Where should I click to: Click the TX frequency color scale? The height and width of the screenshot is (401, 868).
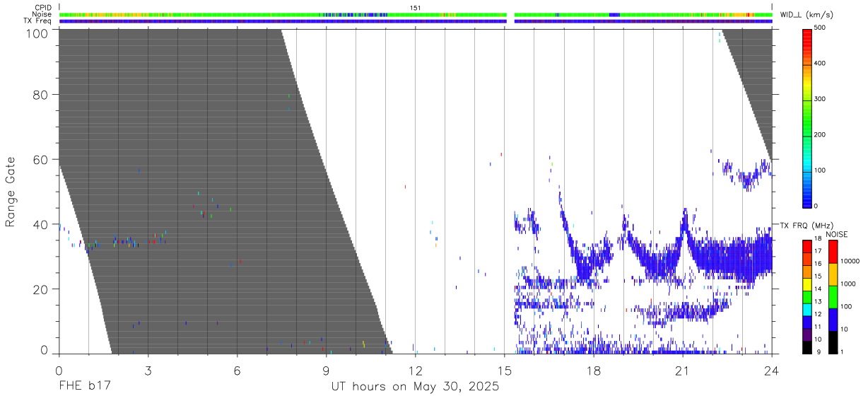pyautogui.click(x=807, y=296)
